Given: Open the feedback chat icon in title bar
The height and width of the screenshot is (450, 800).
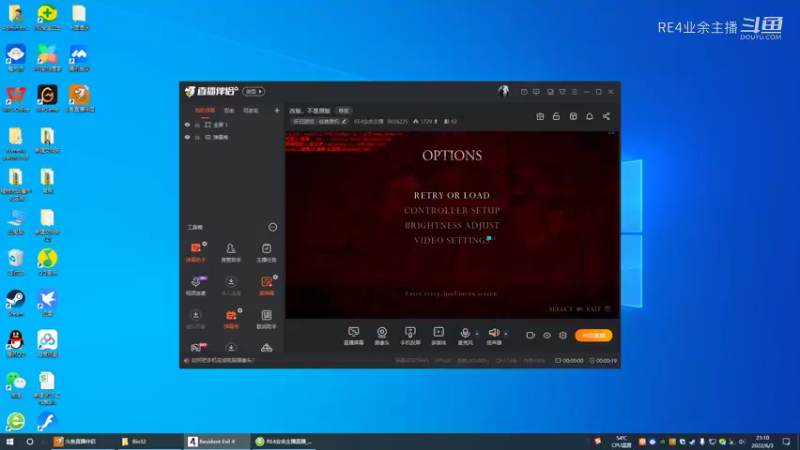Looking at the screenshot, I should click(536, 92).
